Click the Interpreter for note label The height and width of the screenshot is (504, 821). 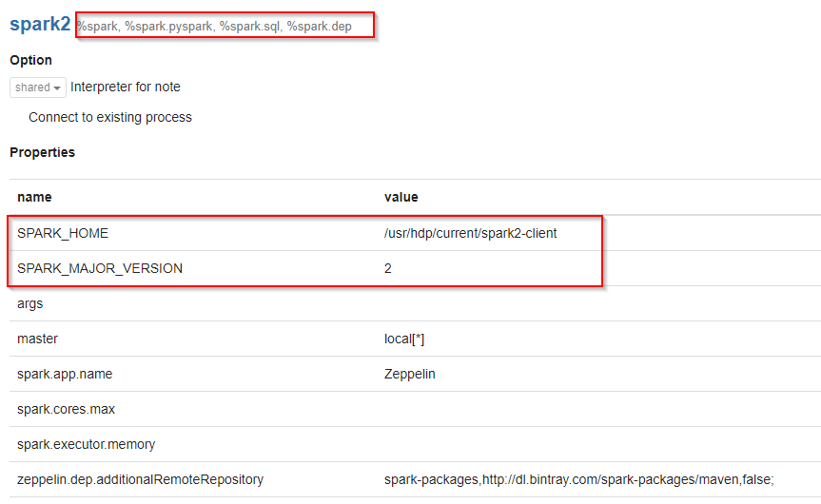point(126,87)
